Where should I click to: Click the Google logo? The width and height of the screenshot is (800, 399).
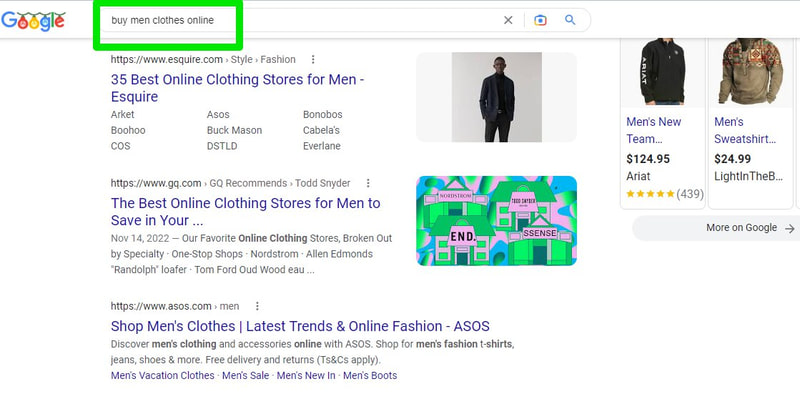[33, 21]
